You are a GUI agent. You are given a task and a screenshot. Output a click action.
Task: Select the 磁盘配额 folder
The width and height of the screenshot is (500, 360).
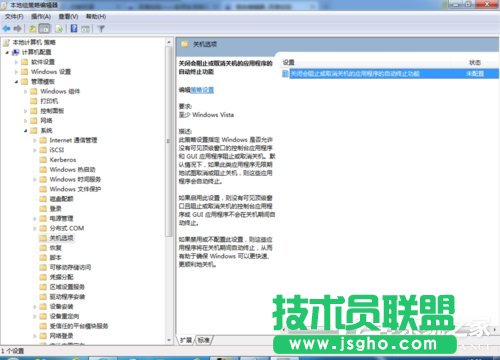click(x=61, y=199)
